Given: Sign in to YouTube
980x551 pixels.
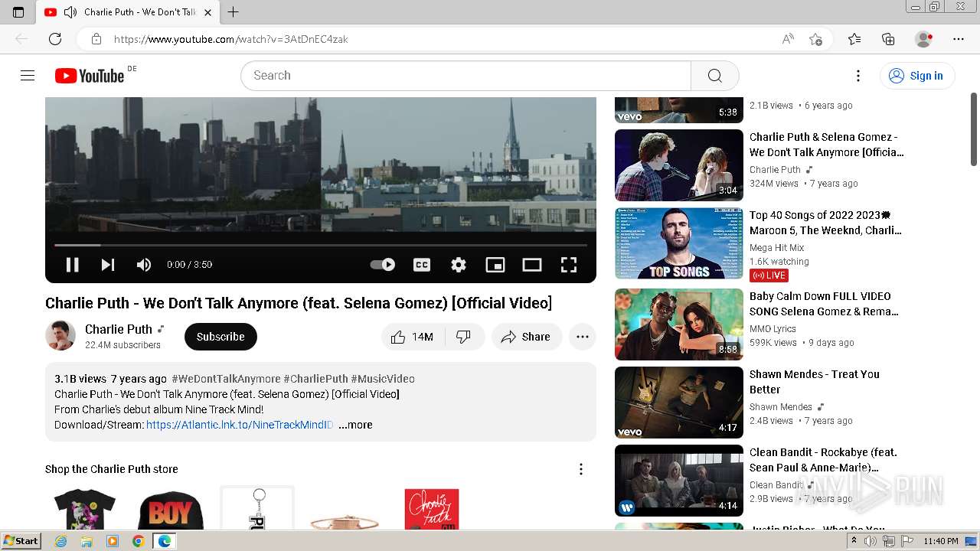Looking at the screenshot, I should click(917, 75).
